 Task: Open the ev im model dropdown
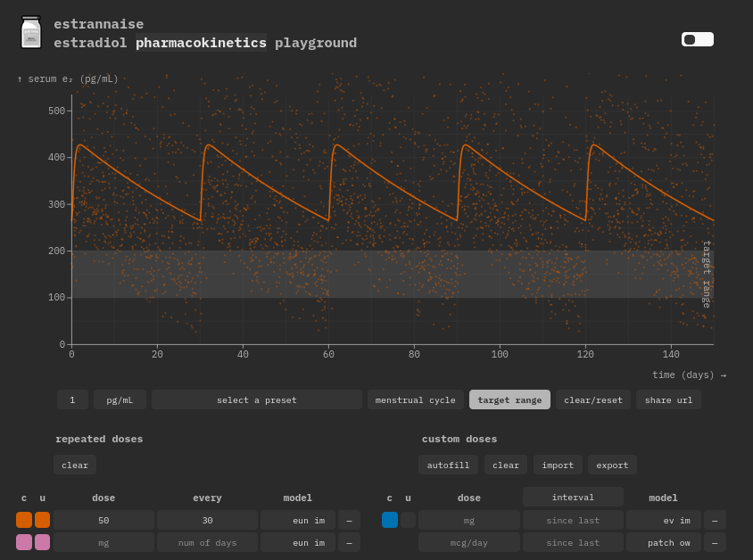point(663,520)
